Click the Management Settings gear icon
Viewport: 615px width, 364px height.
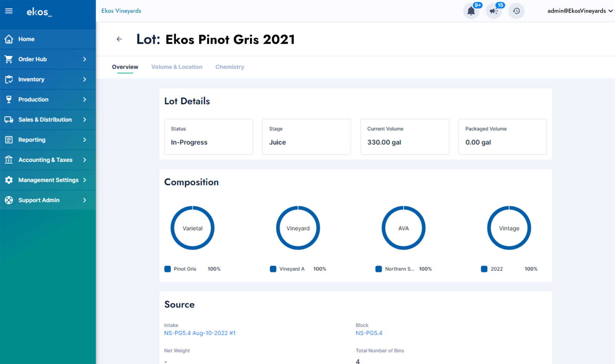coord(9,180)
